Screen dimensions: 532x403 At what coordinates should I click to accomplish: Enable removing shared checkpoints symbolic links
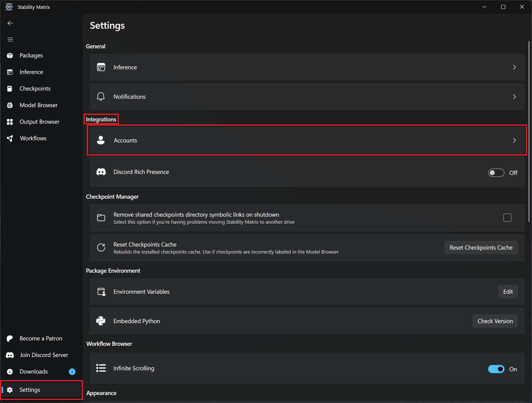click(x=507, y=218)
